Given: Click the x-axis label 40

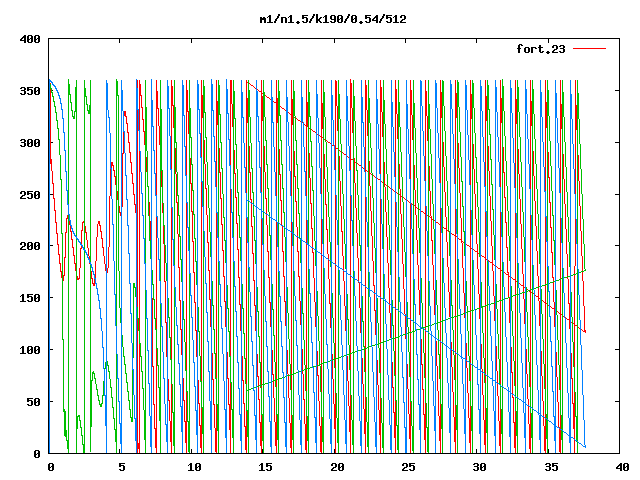Looking at the screenshot, I should click(x=622, y=467).
